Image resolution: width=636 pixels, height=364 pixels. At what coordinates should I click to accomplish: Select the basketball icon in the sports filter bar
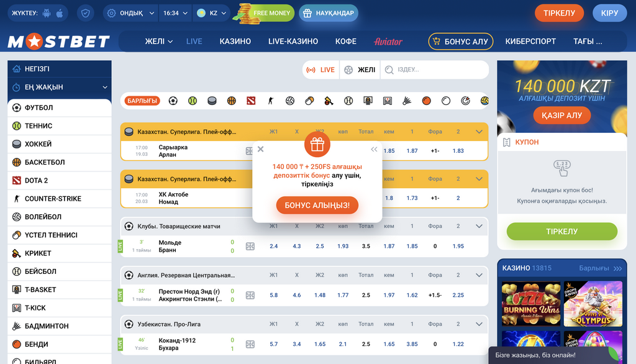coord(231,99)
